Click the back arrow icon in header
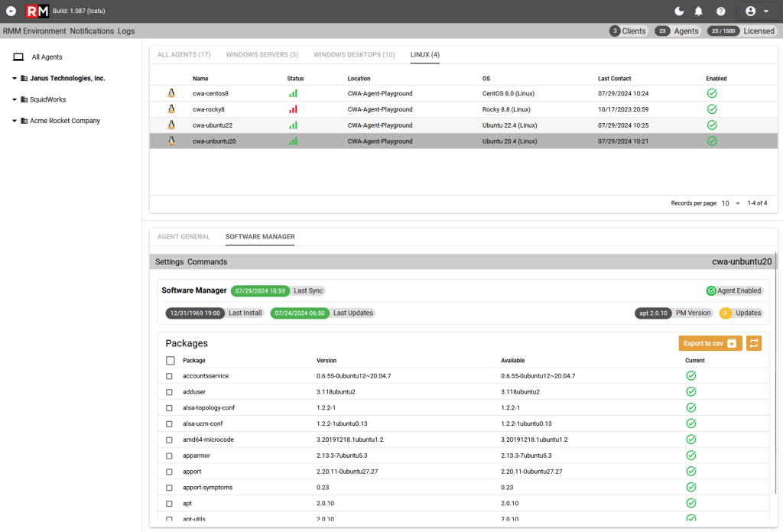Viewport: 783px width, 532px height. click(11, 11)
